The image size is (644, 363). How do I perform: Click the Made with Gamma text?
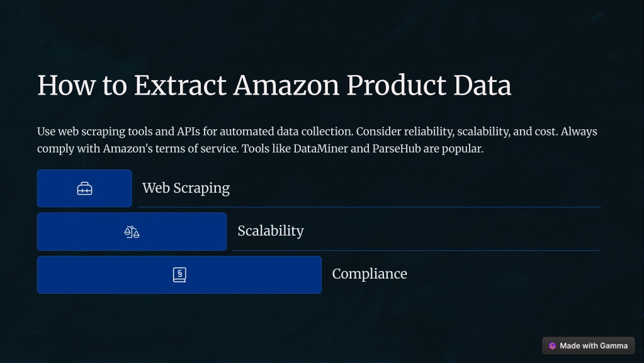tap(594, 346)
